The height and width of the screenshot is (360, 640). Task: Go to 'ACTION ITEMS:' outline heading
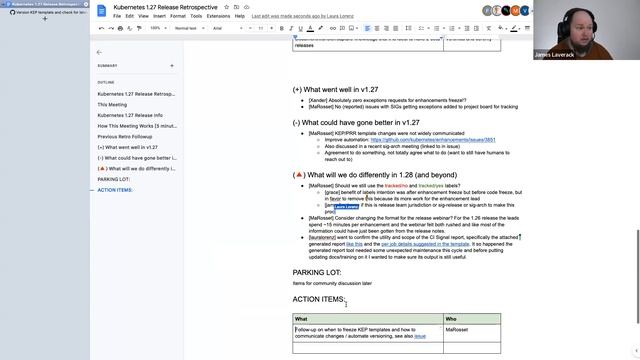tap(115, 190)
